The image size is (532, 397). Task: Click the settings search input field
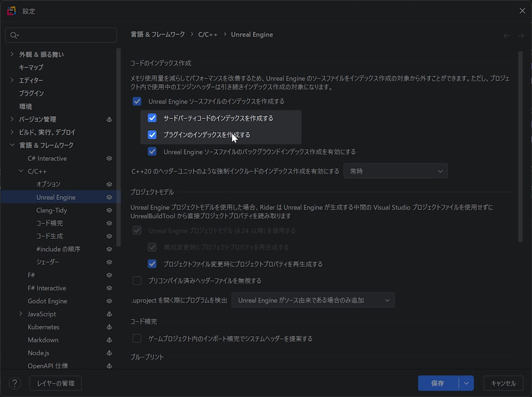pos(61,35)
